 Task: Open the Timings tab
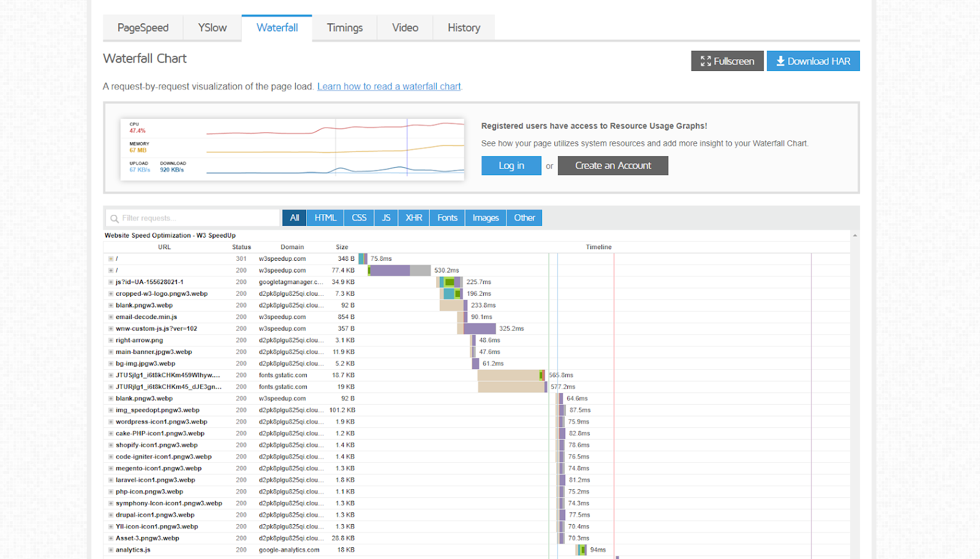pos(344,28)
